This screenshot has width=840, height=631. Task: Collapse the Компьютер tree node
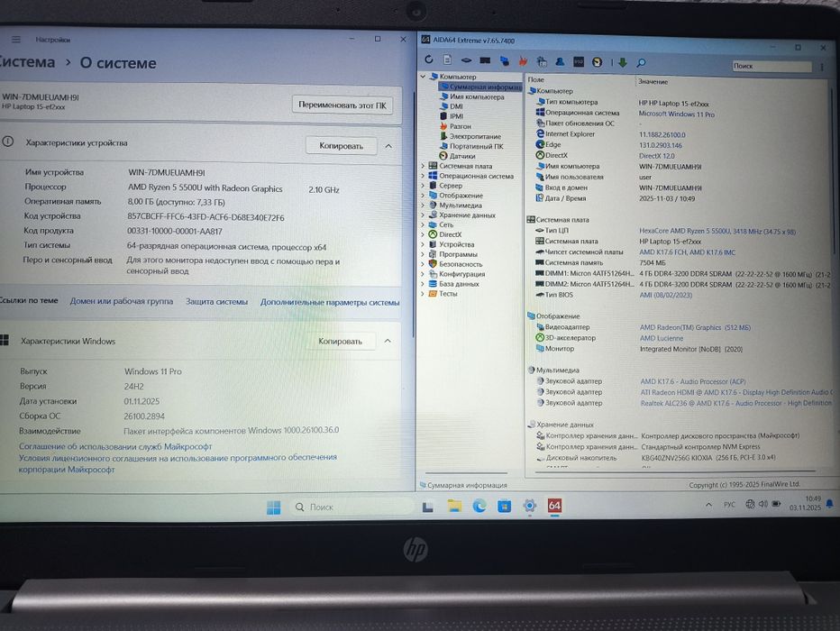[x=423, y=76]
